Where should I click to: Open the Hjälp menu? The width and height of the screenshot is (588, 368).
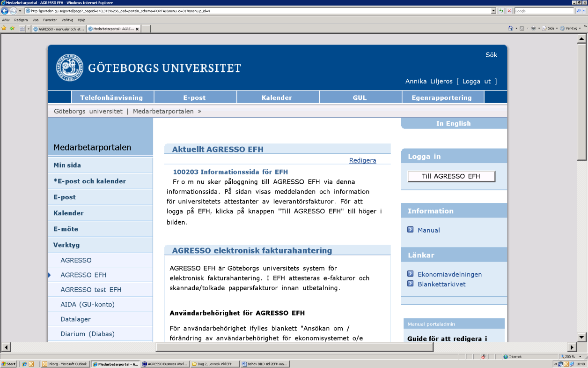click(81, 20)
